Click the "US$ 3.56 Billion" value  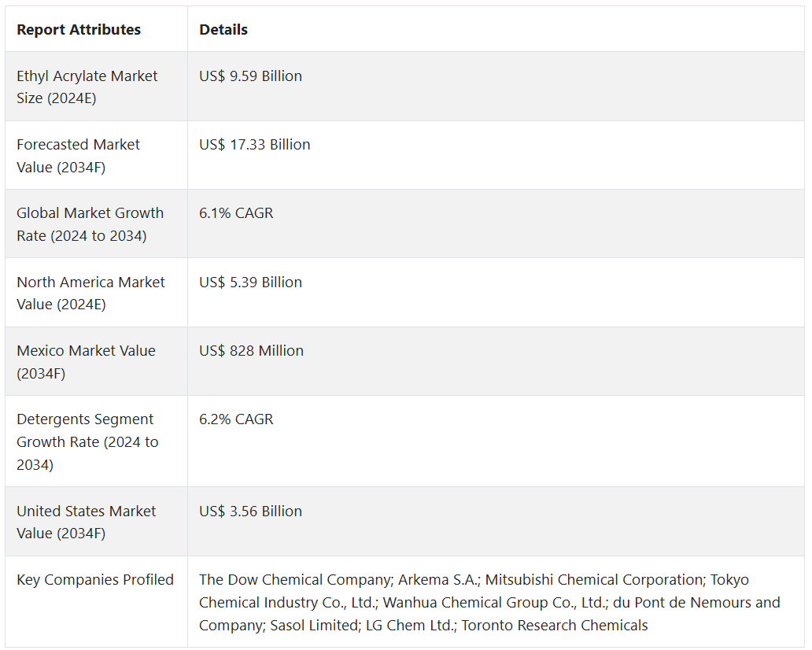coord(250,512)
